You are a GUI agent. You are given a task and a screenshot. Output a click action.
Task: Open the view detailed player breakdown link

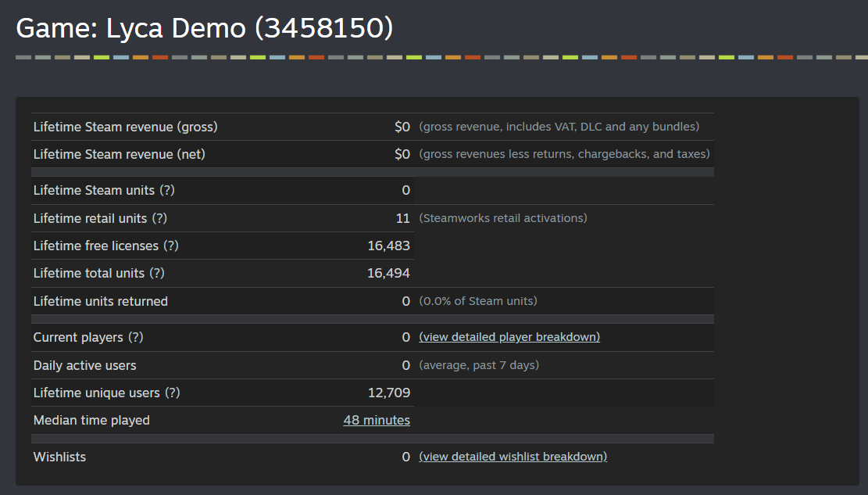pos(509,337)
